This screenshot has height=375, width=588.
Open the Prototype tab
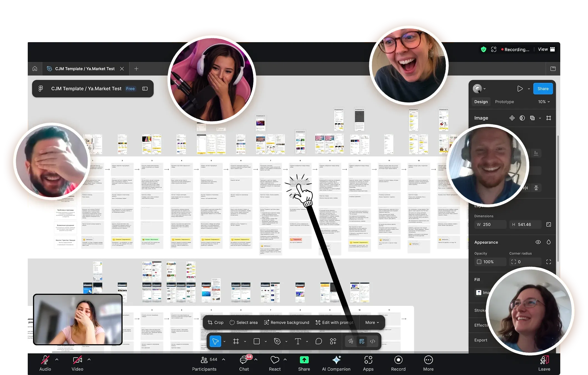(504, 102)
